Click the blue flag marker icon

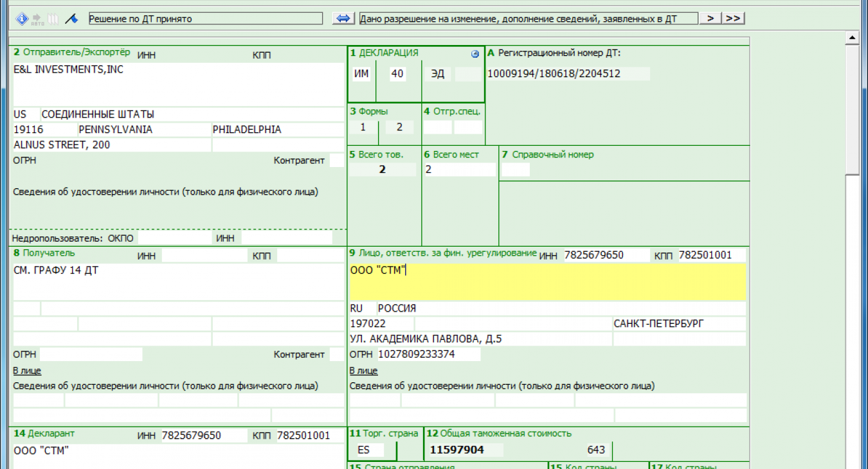coord(71,19)
